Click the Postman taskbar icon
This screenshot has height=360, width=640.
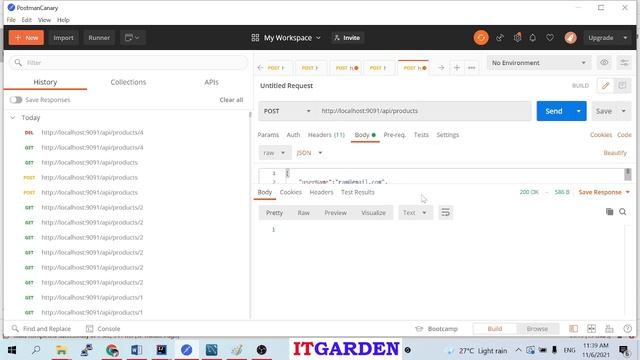click(187, 350)
